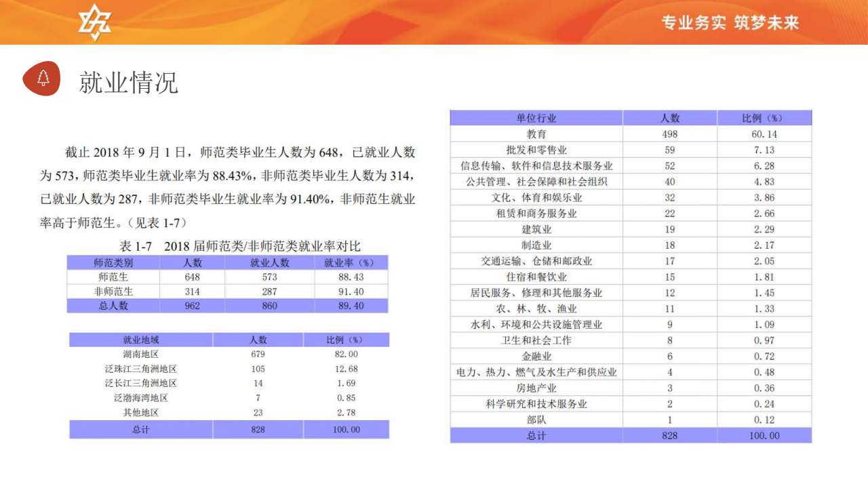Viewport: 868px width, 488px height.
Task: Select the 就业情况 slide heading
Action: click(x=129, y=82)
